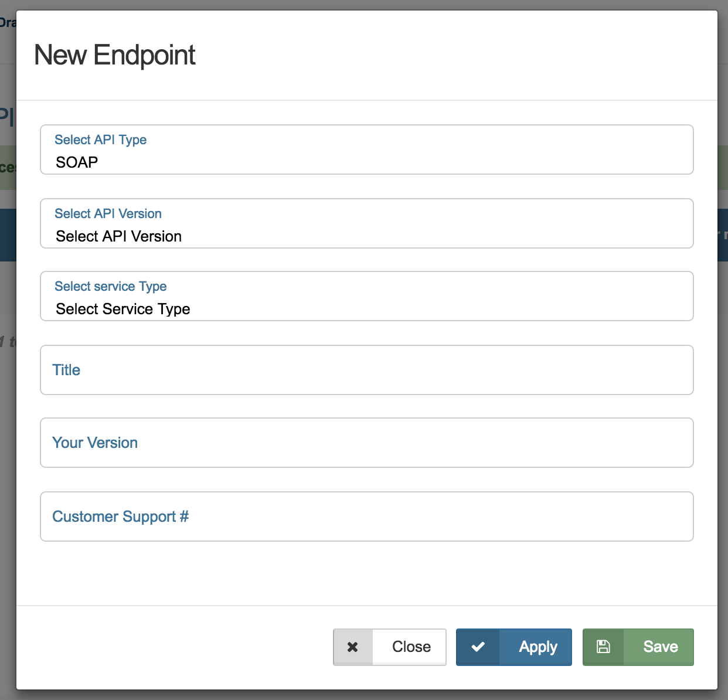This screenshot has height=700, width=728.
Task: Open the Select API Type dropdown
Action: coord(366,162)
